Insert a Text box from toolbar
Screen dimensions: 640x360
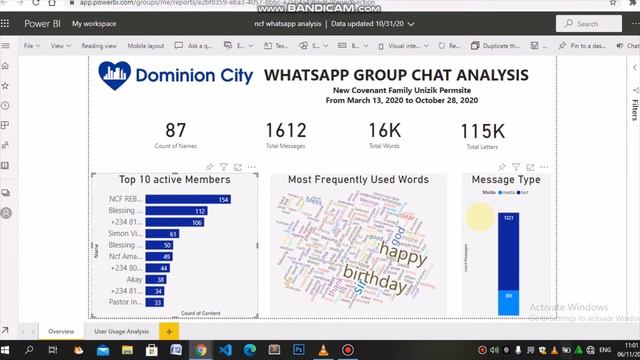tap(276, 46)
